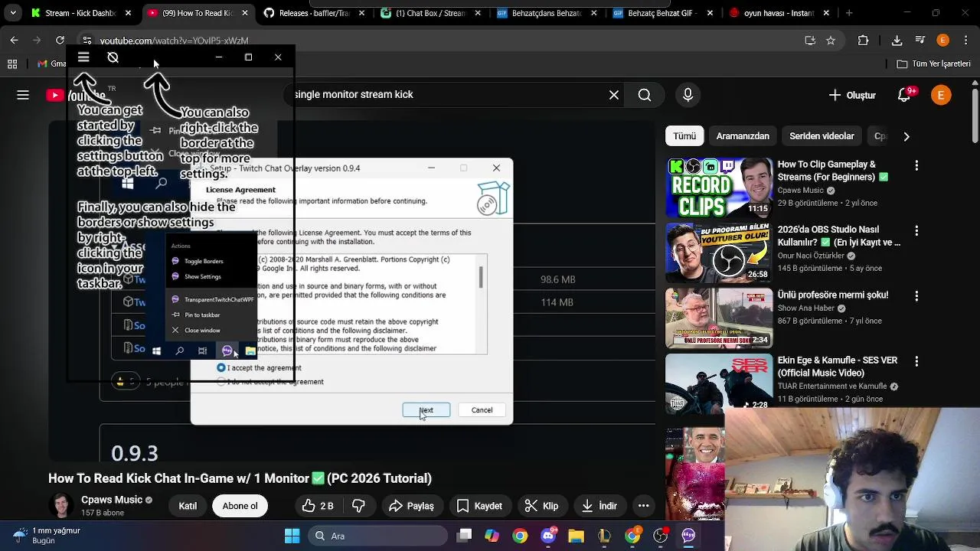Like the video (2 B)
This screenshot has height=551, width=980.
click(x=318, y=506)
